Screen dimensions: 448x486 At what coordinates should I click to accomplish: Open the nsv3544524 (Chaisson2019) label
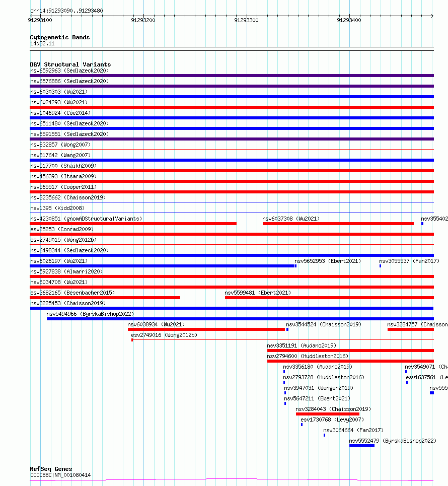pyautogui.click(x=324, y=324)
